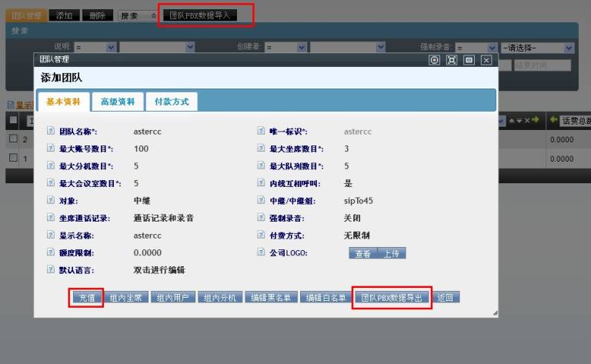Open the 搜索 dropdown in top toolbar
591x364 pixels.
click(x=137, y=15)
